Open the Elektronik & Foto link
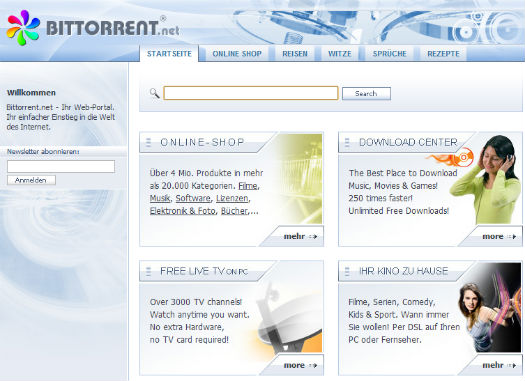This screenshot has width=525, height=381. 182,211
